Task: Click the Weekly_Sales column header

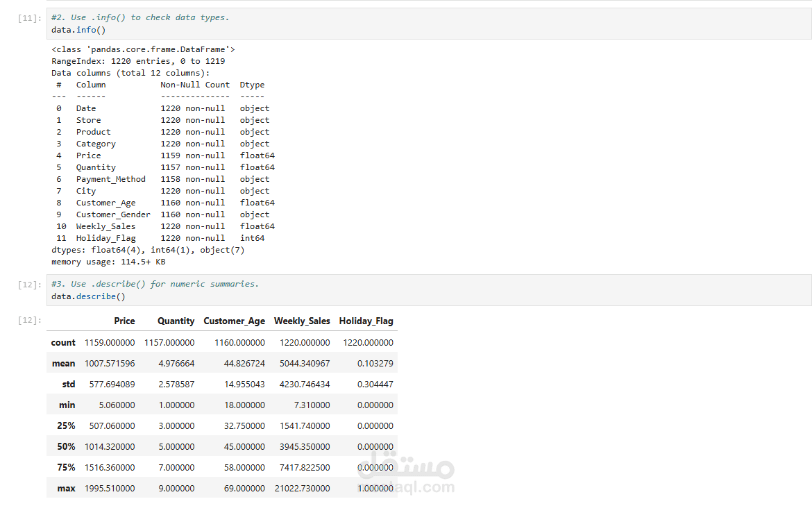Action: tap(302, 321)
